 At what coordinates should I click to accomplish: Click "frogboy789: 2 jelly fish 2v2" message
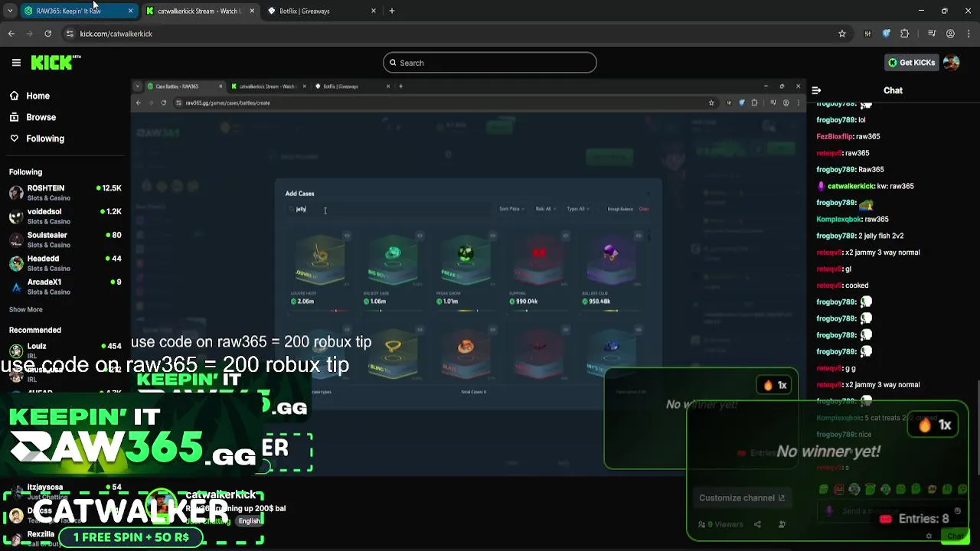(x=860, y=236)
